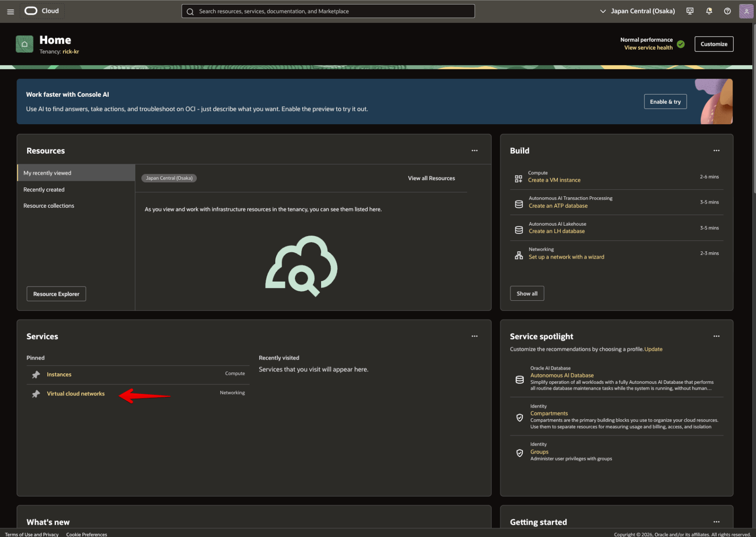
Task: Open the announcements bell icon
Action: tap(709, 11)
